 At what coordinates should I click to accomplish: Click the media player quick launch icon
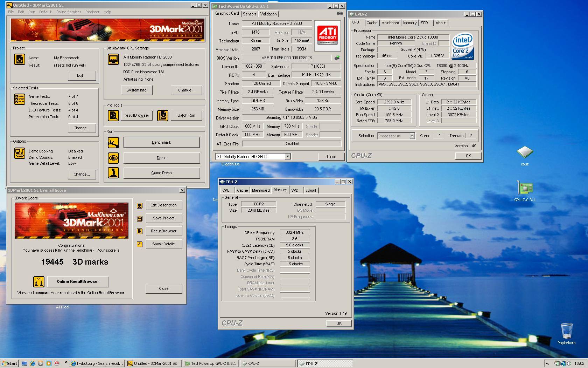(x=49, y=363)
